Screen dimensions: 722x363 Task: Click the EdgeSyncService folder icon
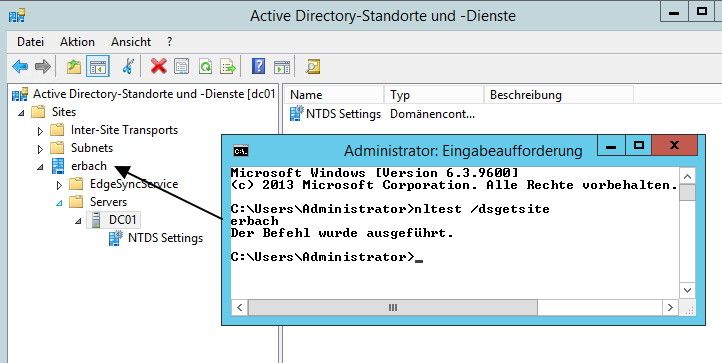(76, 184)
